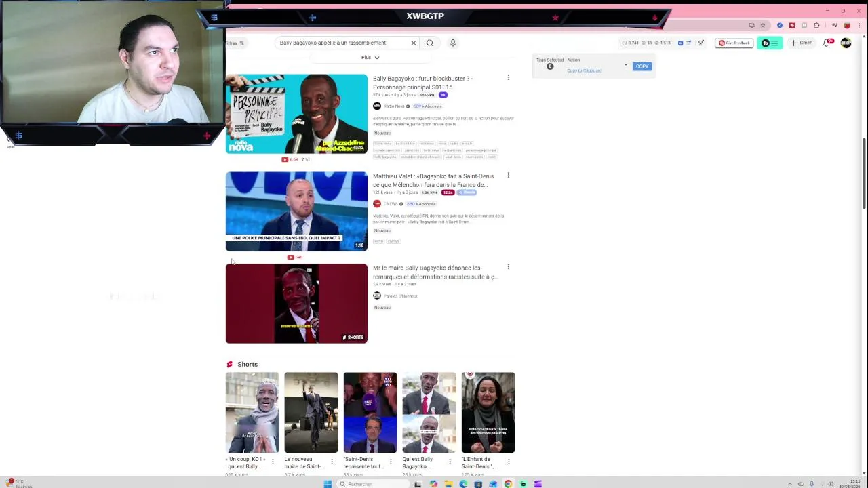Click the blue COPY button in tags panel
The height and width of the screenshot is (488, 868).
642,66
